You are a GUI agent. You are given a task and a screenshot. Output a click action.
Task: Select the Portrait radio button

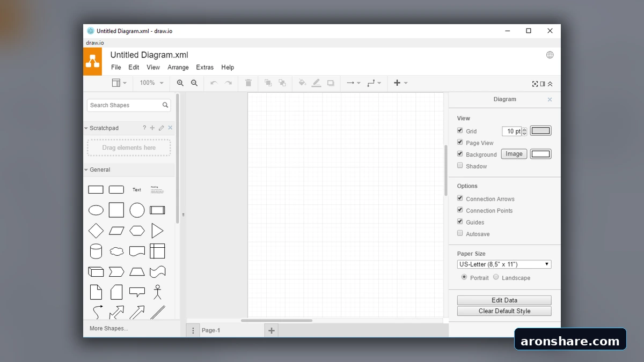464,277
